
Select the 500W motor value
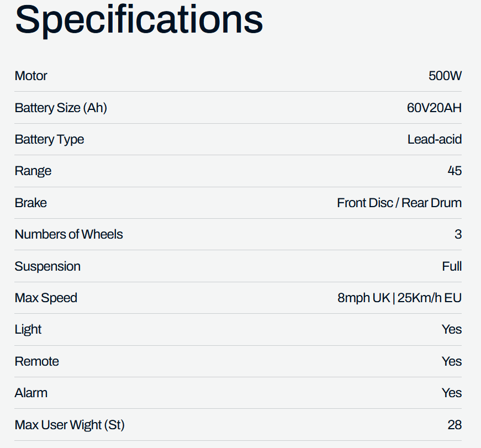(445, 76)
